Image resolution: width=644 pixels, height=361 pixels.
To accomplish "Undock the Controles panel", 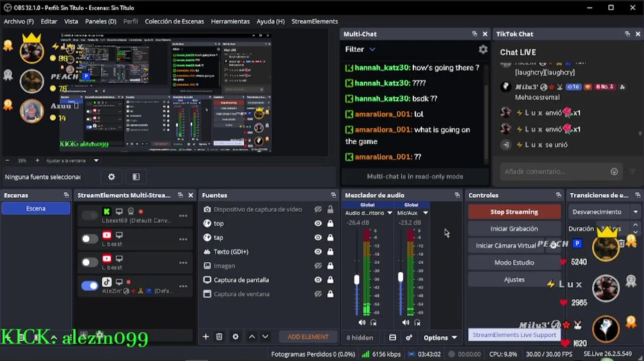I will point(558,195).
